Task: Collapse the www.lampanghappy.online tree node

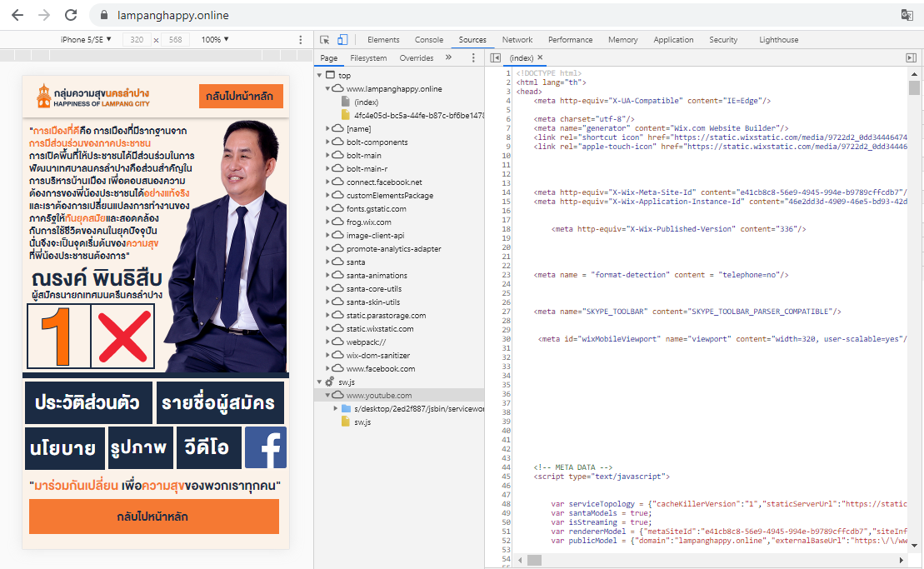Action: 327,89
